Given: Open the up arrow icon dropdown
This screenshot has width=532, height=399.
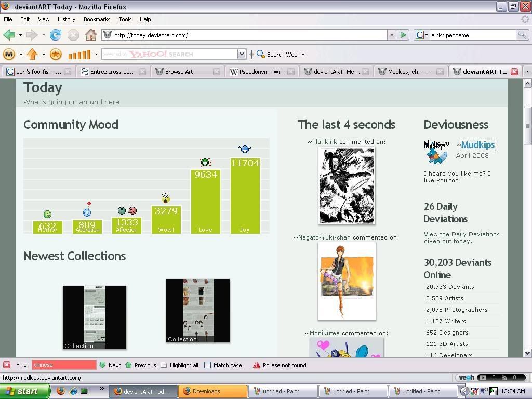Looking at the screenshot, I should 44,54.
